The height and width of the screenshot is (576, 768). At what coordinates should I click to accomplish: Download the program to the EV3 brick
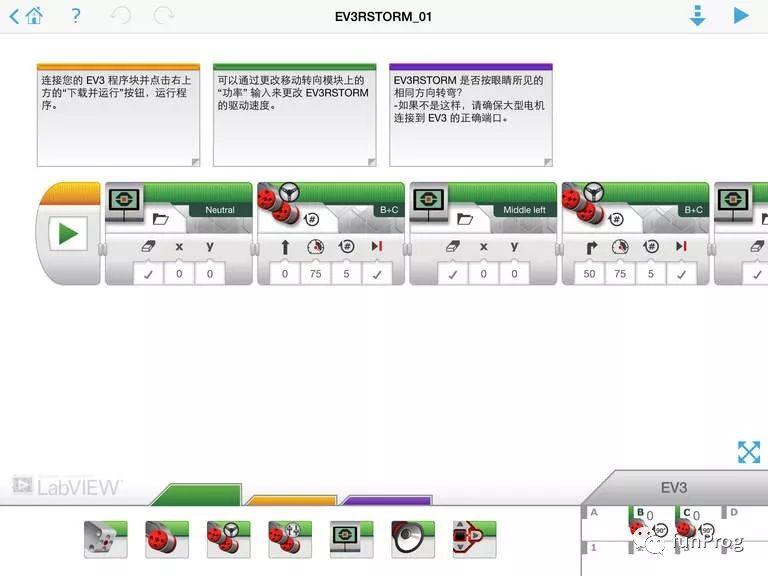click(697, 16)
